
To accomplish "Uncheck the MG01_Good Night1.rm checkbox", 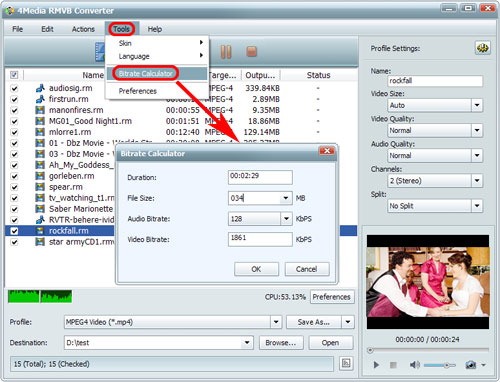I will point(14,122).
